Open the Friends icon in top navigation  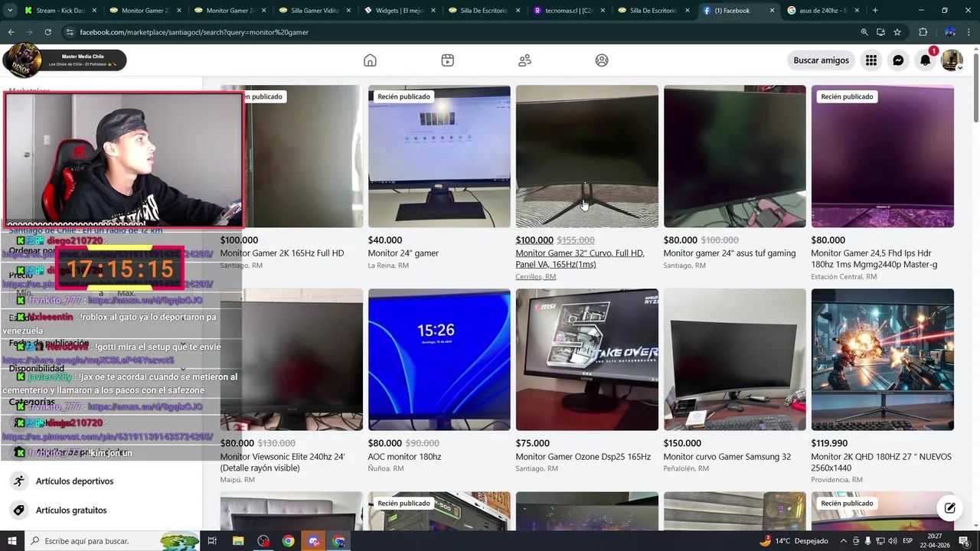coord(524,60)
